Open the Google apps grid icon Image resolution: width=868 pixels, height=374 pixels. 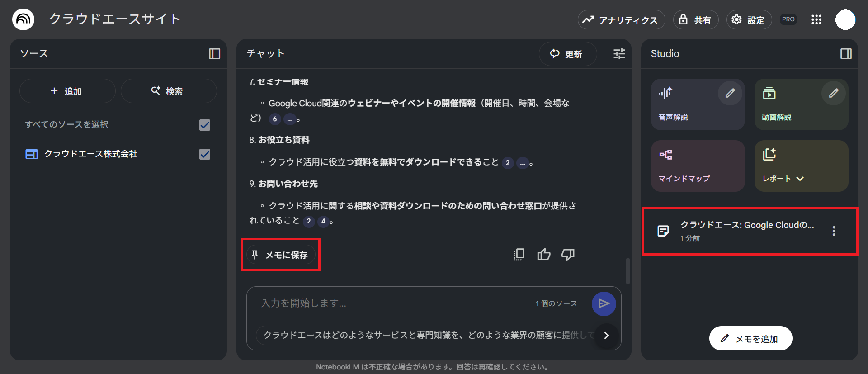[x=816, y=19]
